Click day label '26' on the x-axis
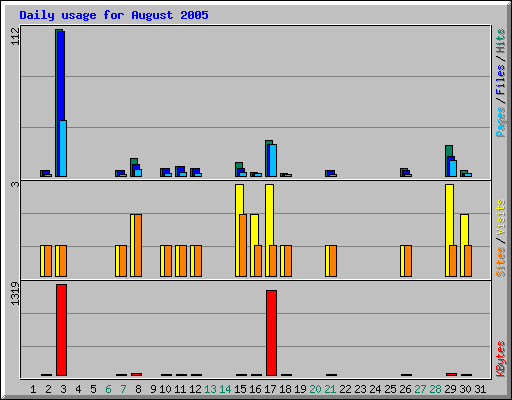Screen dimensions: 512x400 [x=405, y=389]
